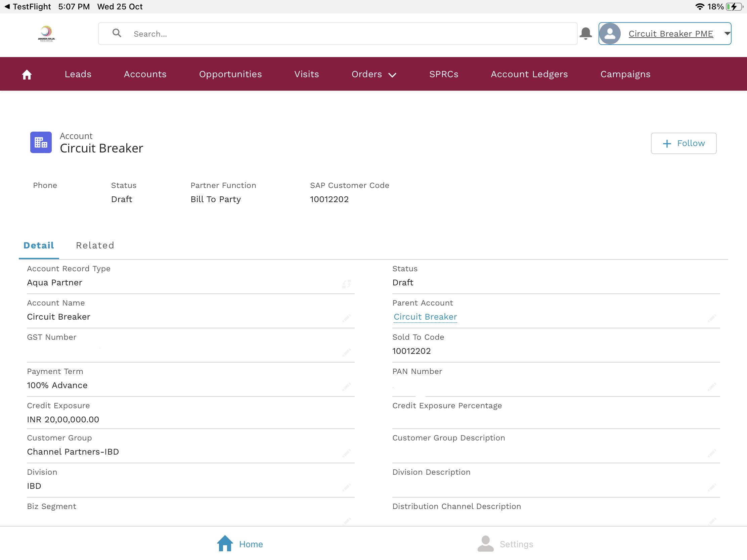Screen dimensions: 747x560
Task: Edit Division pencil icon
Action: 347,487
